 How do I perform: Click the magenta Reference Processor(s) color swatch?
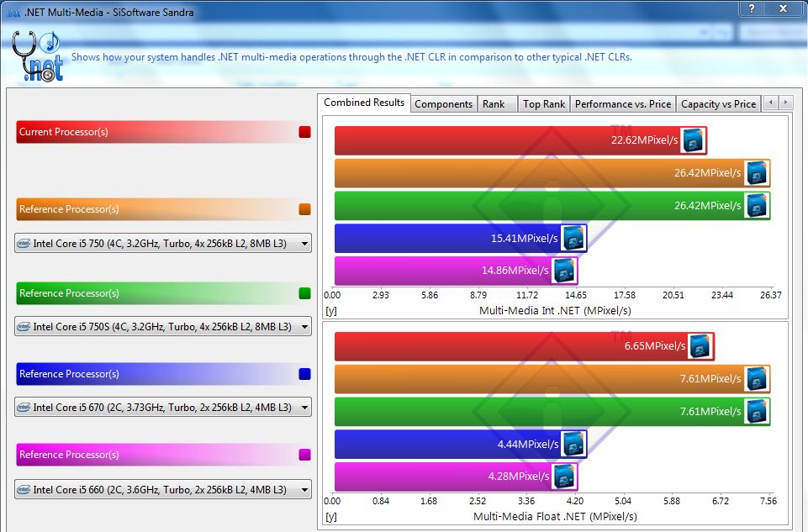[x=304, y=455]
